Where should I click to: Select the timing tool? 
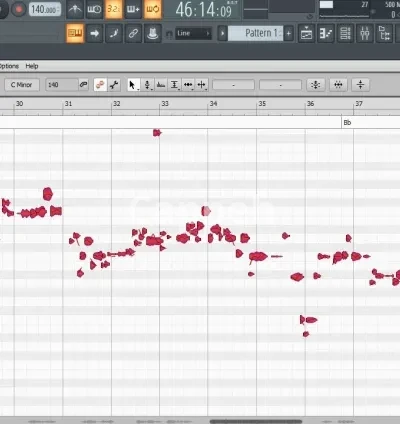[x=188, y=85]
